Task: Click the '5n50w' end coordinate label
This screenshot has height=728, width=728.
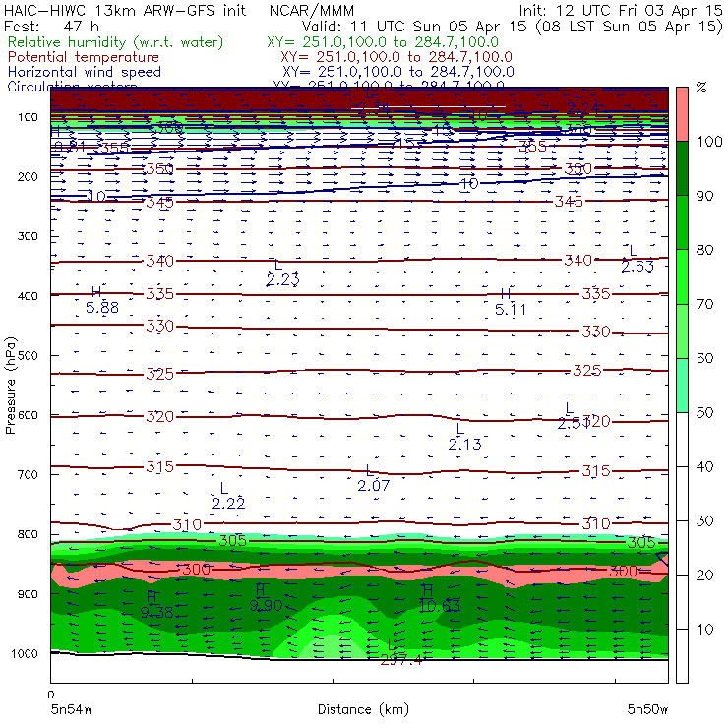Action: click(647, 709)
